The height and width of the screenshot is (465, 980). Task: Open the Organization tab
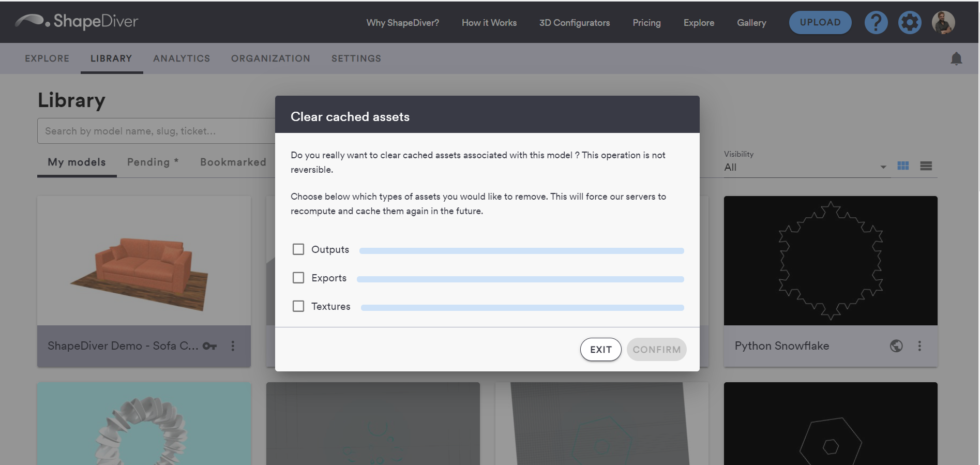coord(270,58)
